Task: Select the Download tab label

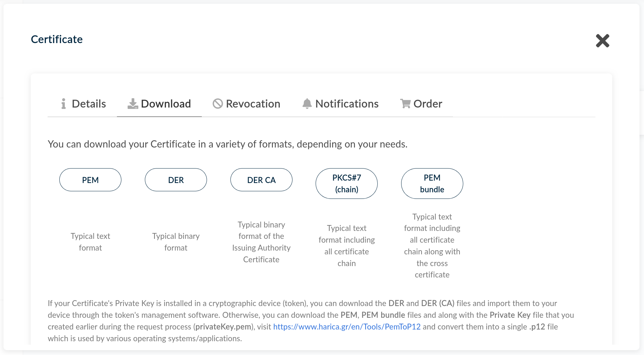Action: (166, 104)
